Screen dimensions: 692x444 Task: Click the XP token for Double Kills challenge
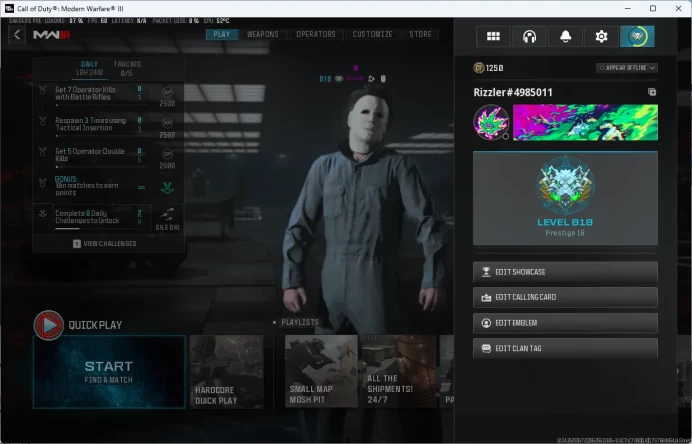[x=167, y=154]
